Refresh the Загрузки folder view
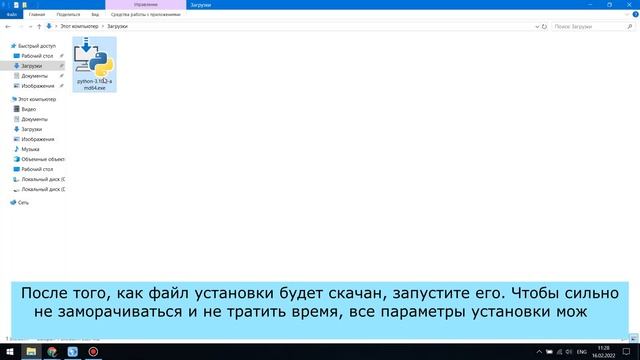 pos(544,27)
